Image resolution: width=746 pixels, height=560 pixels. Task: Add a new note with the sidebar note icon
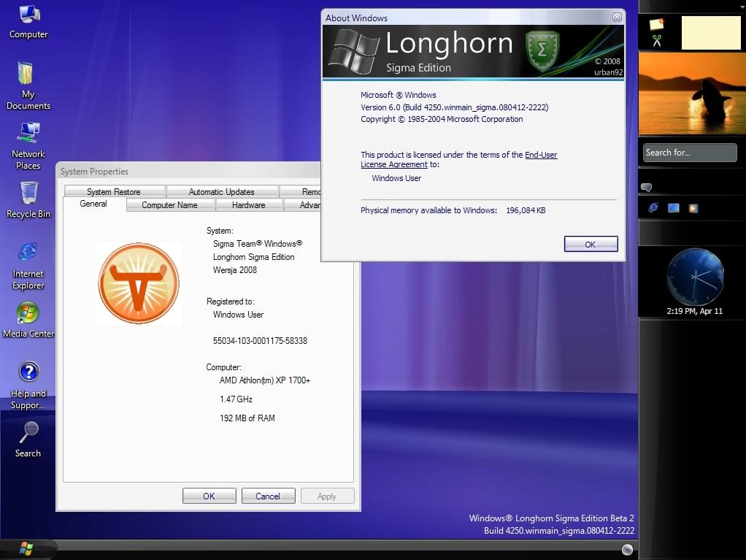tap(656, 23)
